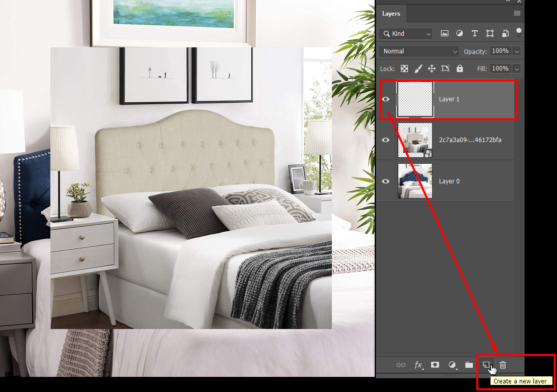Collapse the Layers panel with double arrows
The height and width of the screenshot is (392, 557).
point(508,2)
